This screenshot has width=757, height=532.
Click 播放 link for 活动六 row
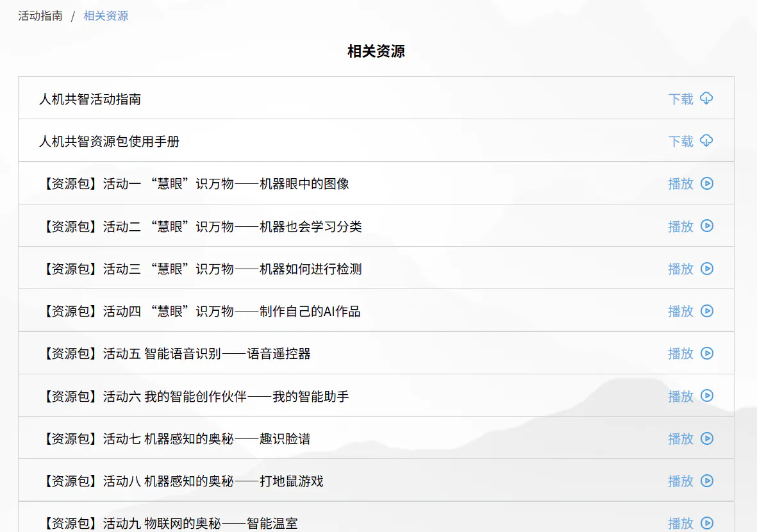(x=681, y=396)
